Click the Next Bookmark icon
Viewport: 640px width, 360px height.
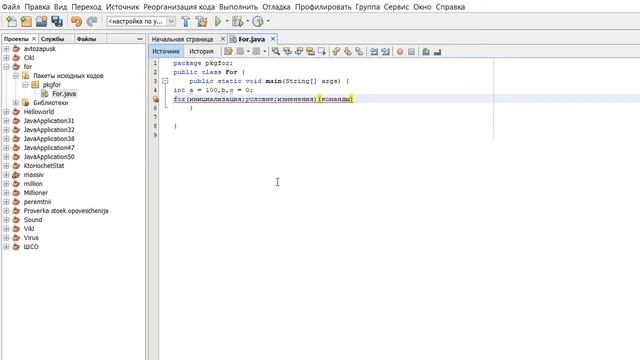pyautogui.click(x=347, y=51)
